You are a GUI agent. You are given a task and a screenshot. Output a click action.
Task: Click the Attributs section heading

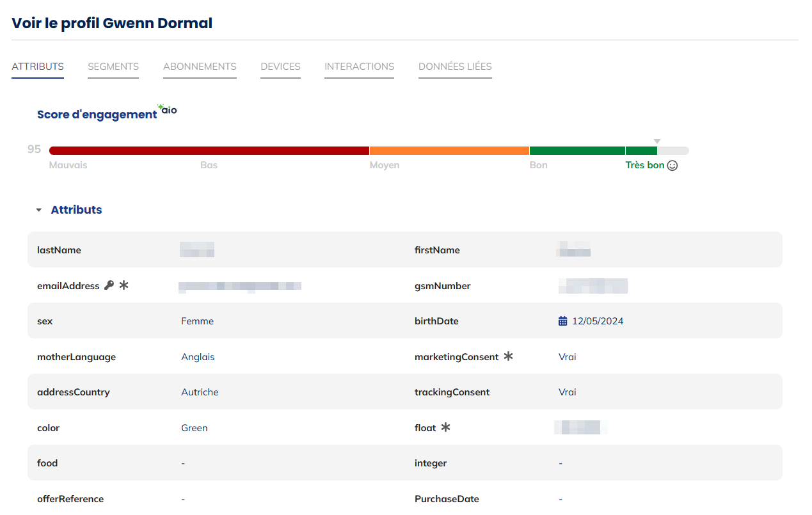pyautogui.click(x=76, y=210)
